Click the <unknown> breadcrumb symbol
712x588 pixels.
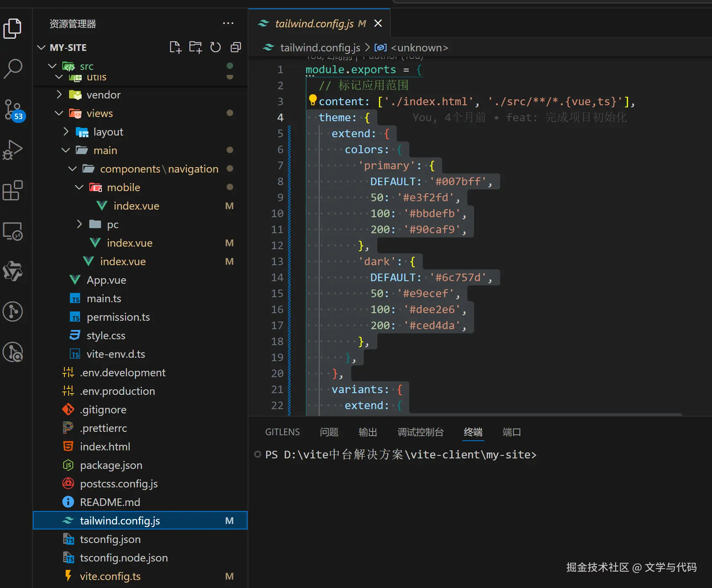419,48
